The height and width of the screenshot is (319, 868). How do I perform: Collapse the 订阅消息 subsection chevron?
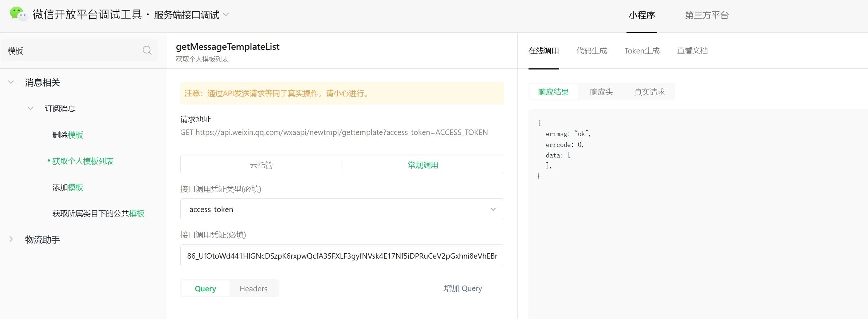coord(31,108)
